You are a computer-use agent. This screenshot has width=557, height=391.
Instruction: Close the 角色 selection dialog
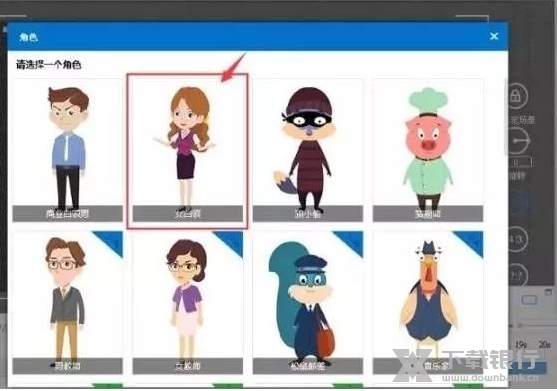494,36
